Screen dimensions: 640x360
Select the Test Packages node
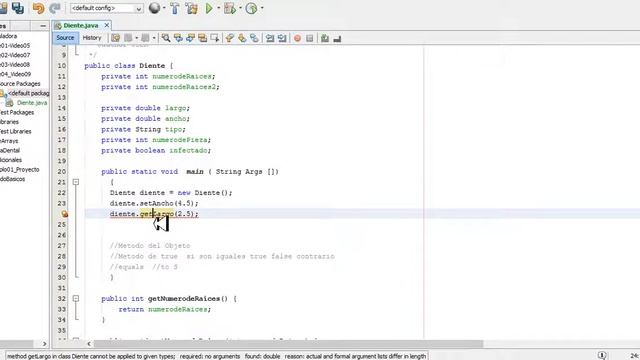tap(17, 112)
